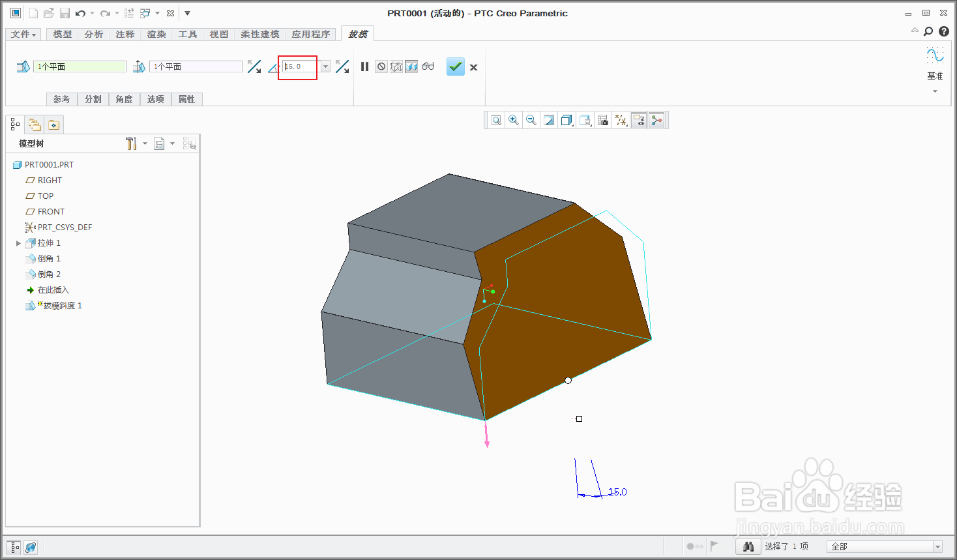
Task: Pause the draft tool
Action: [365, 66]
